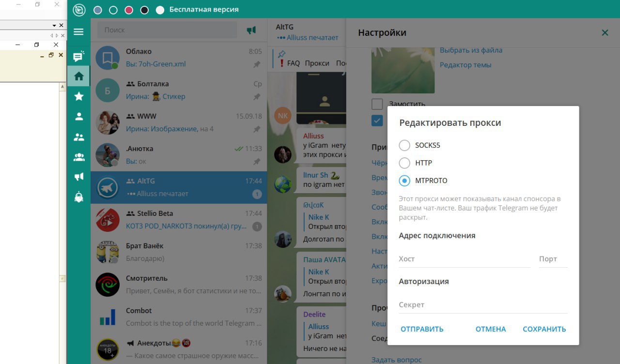
Task: Click the Секрет input field
Action: pyautogui.click(x=483, y=305)
